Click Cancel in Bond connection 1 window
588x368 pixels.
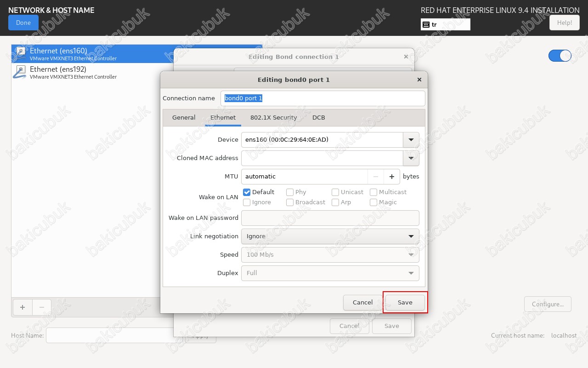350,326
